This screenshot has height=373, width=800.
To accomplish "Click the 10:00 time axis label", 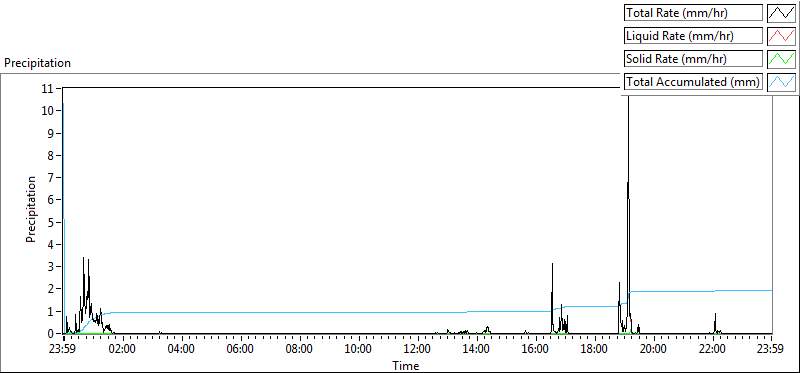I will [x=358, y=350].
